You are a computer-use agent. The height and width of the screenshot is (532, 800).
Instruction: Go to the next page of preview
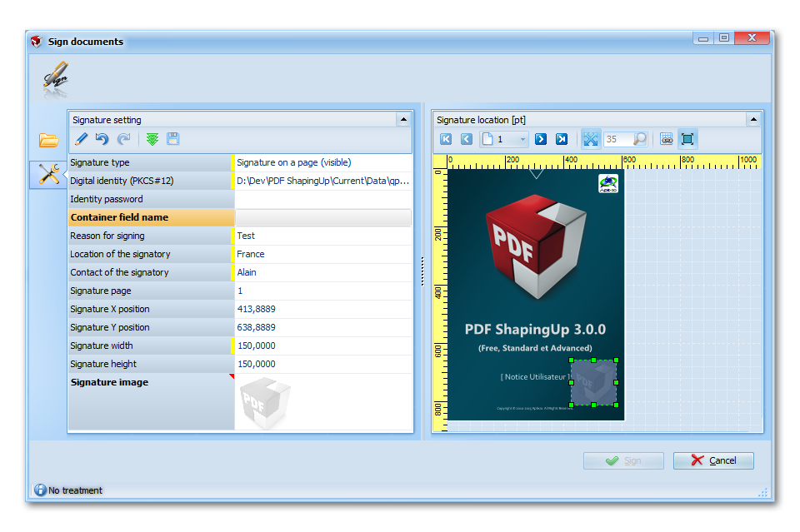coord(541,139)
